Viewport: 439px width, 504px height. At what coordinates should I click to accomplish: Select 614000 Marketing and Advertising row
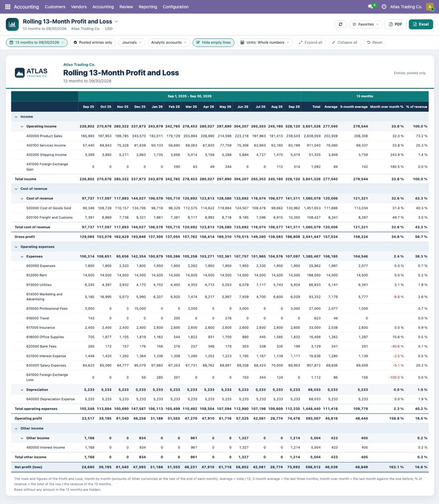coord(220,297)
